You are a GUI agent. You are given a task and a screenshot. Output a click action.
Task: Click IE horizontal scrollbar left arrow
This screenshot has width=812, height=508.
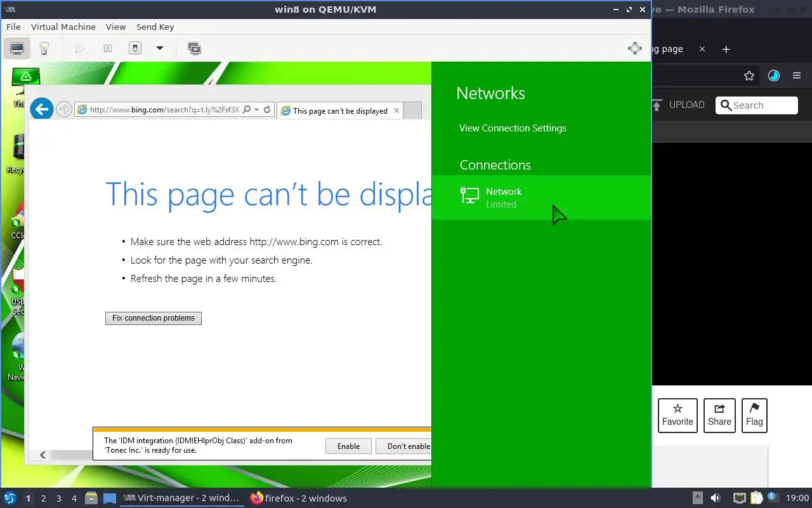click(43, 455)
